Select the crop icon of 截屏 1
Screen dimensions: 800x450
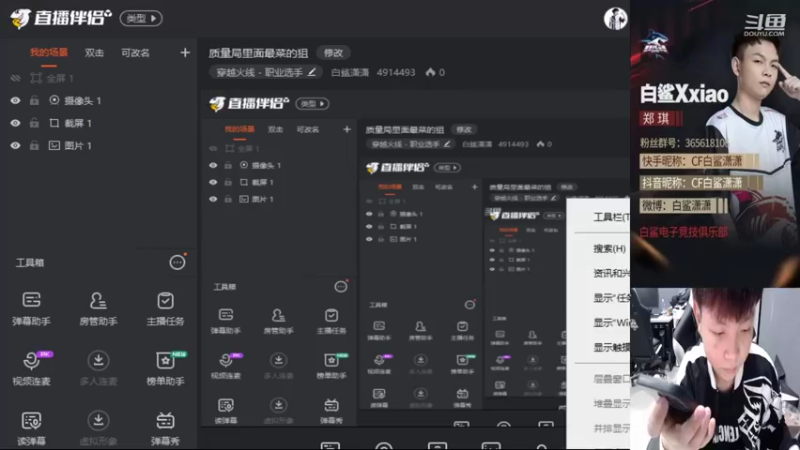54,123
